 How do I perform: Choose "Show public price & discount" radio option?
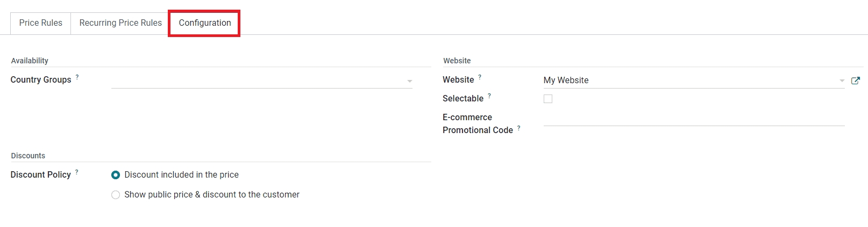tap(116, 195)
